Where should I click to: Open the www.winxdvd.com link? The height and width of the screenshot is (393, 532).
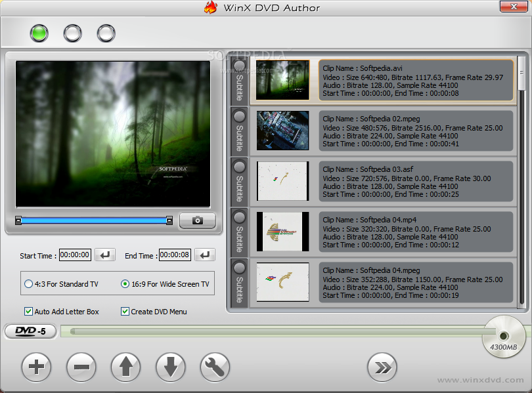[x=480, y=380]
